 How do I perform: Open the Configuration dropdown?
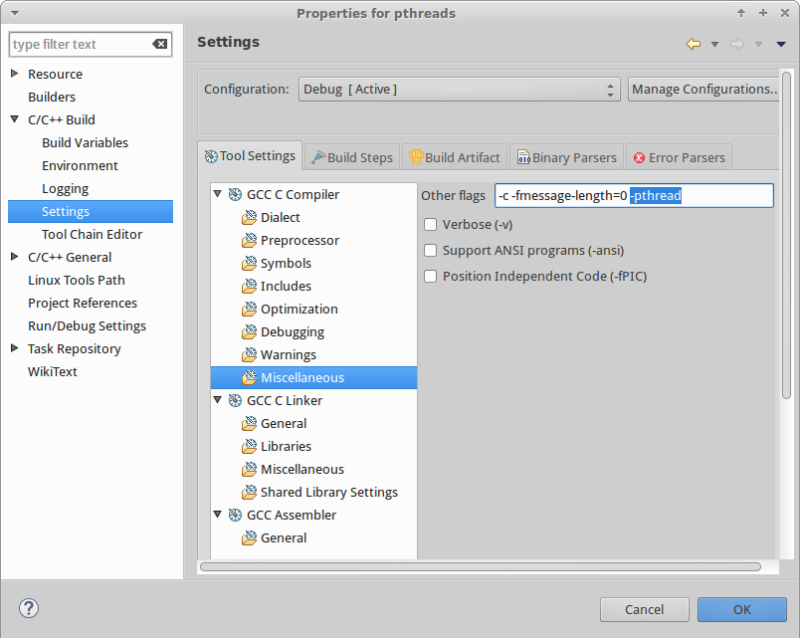click(x=613, y=89)
